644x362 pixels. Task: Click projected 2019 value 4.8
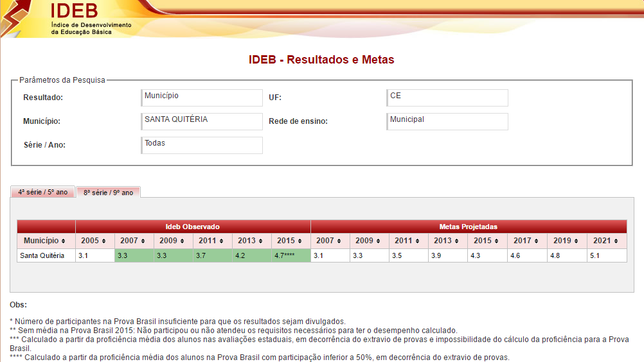point(568,255)
